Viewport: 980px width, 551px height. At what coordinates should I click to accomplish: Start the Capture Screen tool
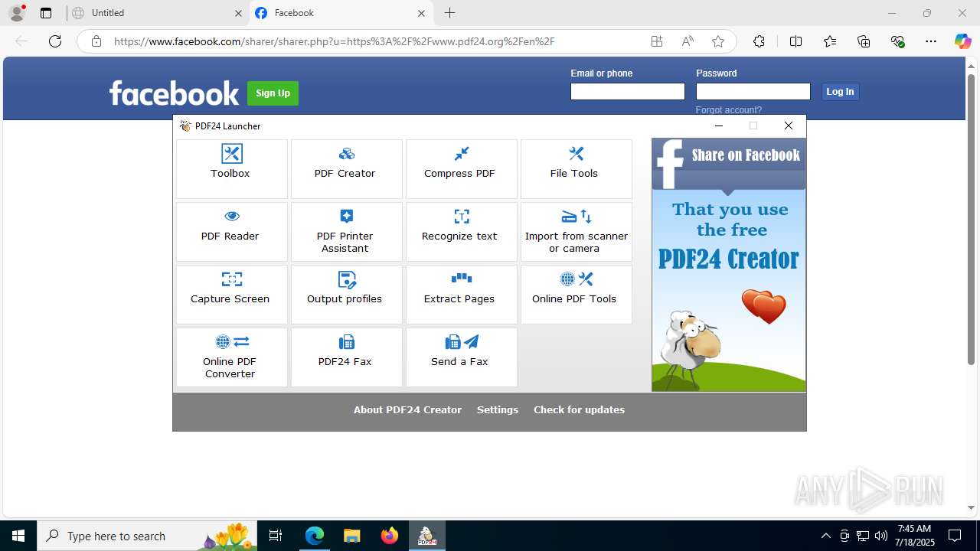(231, 295)
